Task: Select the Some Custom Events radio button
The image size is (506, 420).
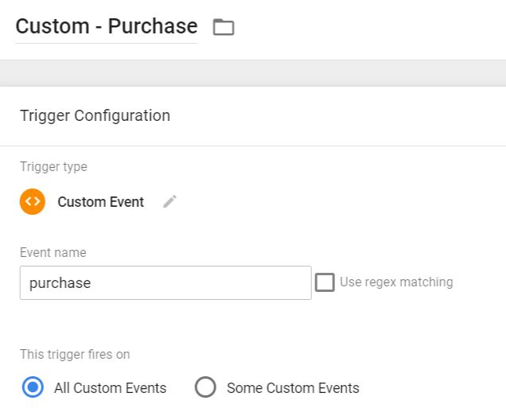Action: (x=205, y=387)
